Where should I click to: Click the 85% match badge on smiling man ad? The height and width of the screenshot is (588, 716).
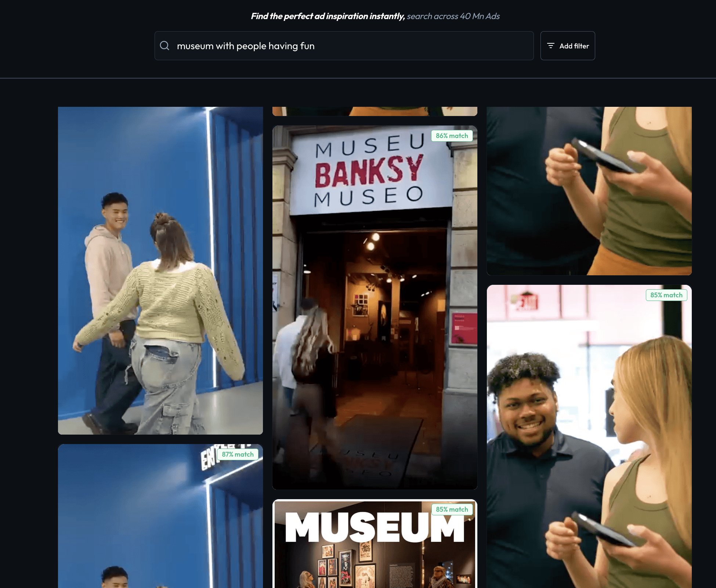pyautogui.click(x=666, y=295)
